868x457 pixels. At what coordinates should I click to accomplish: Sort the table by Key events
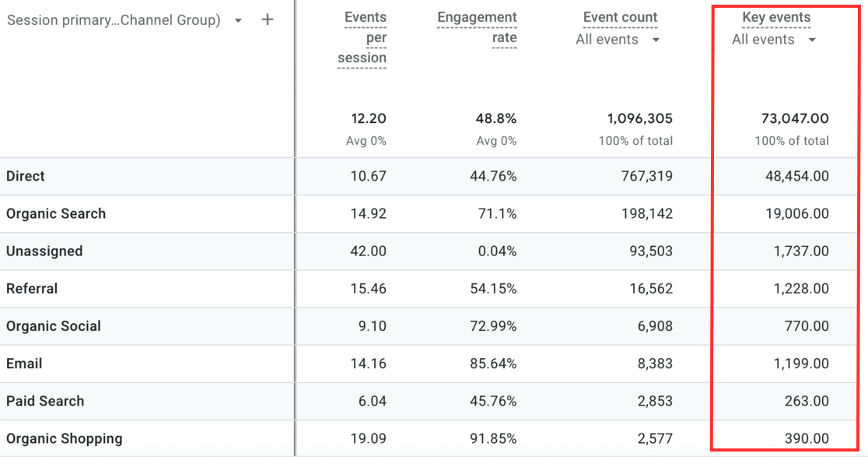tap(775, 16)
